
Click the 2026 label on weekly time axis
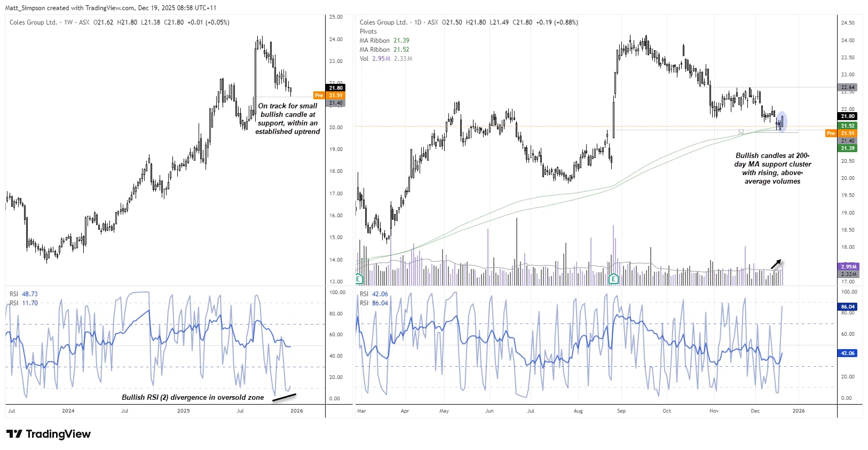pos(297,410)
